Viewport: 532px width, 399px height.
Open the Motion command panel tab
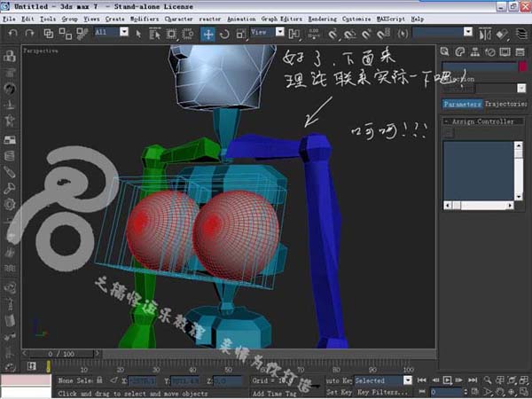click(490, 51)
